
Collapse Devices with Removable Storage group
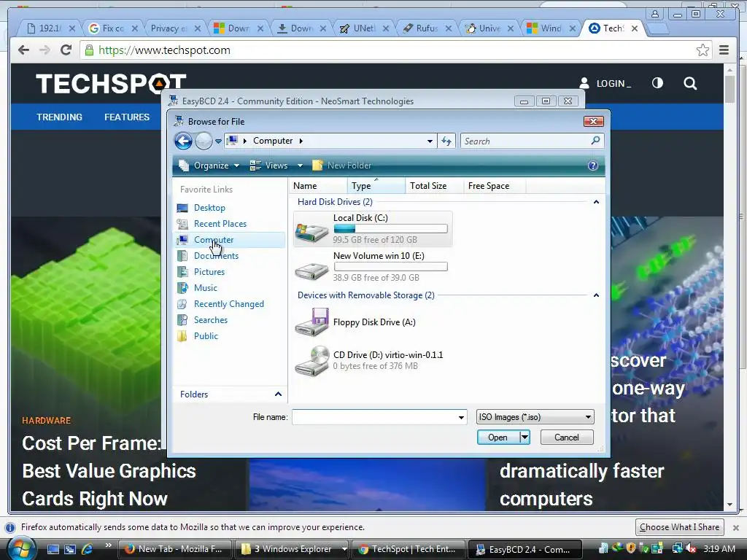pyautogui.click(x=596, y=295)
